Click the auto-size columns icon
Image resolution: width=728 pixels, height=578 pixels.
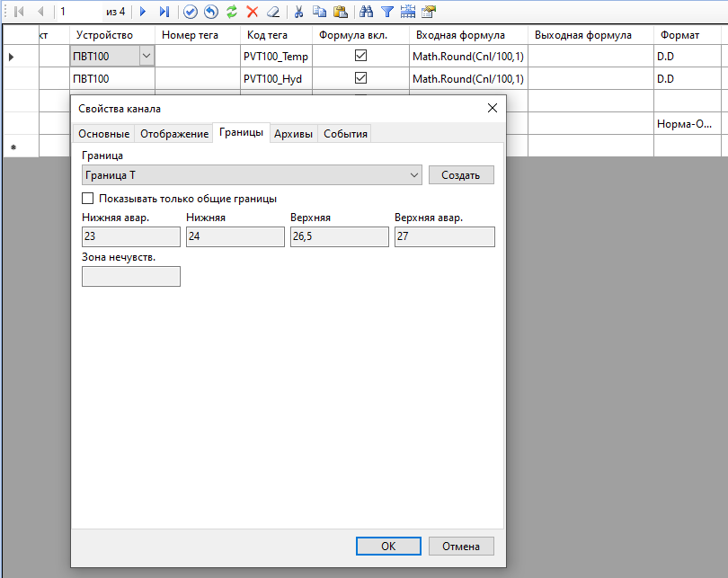(408, 12)
